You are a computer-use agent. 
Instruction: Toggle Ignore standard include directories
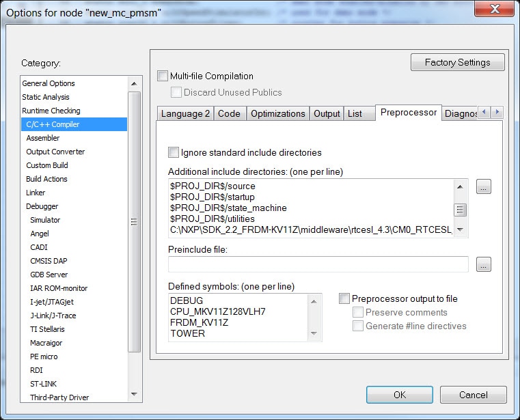[174, 152]
